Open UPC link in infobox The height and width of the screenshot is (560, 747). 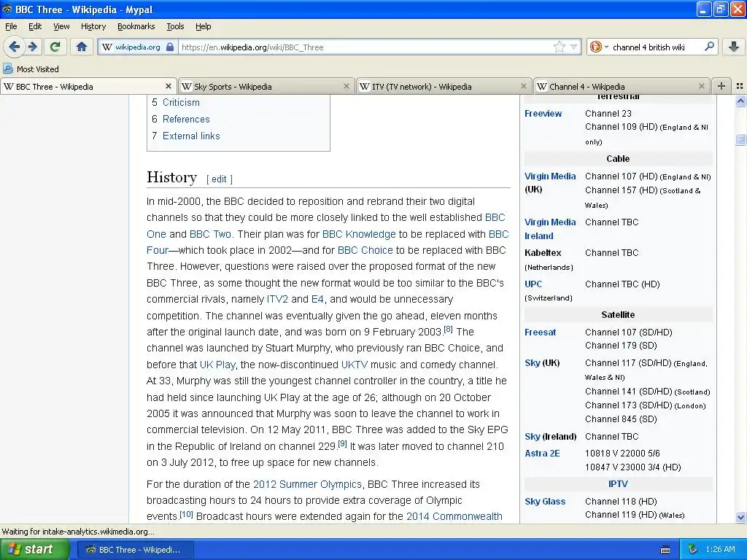point(533,284)
